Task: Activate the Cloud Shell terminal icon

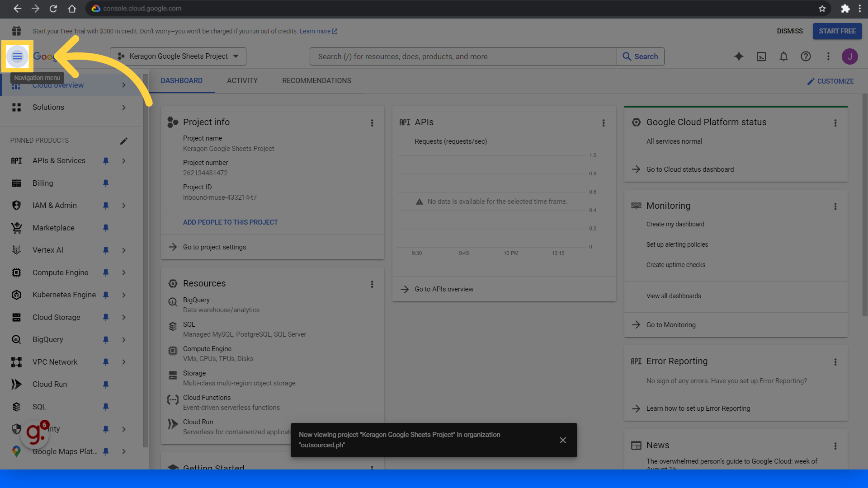Action: [x=761, y=56]
